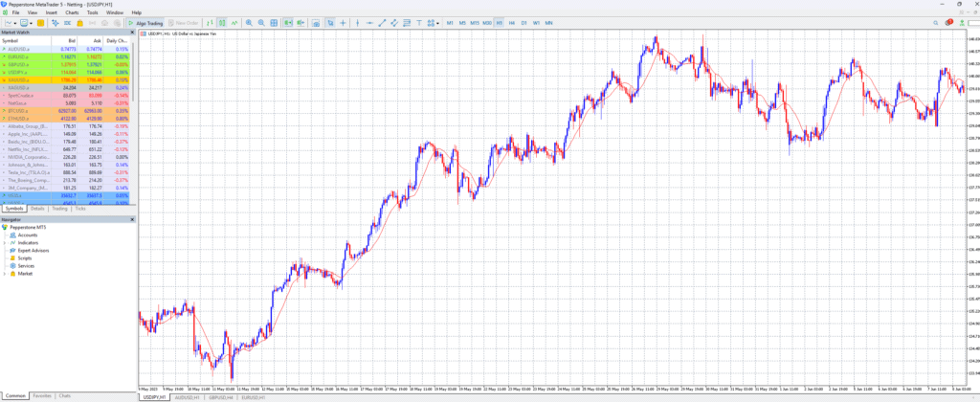980x402 pixels.
Task: Open the Tools menu
Action: point(93,12)
